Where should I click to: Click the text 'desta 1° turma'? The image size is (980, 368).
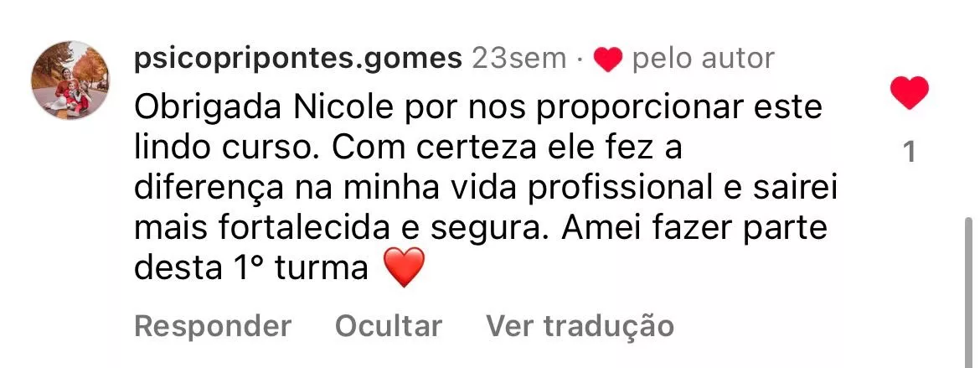pos(250,269)
